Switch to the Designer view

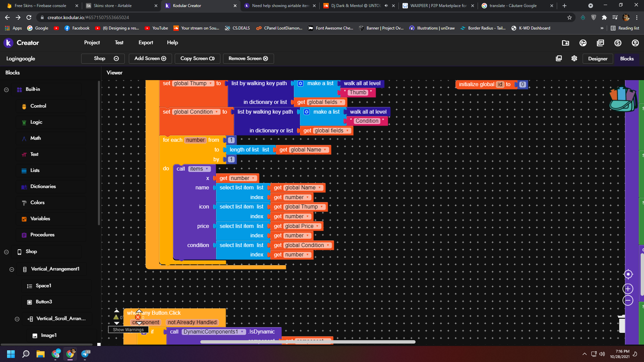[598, 59]
